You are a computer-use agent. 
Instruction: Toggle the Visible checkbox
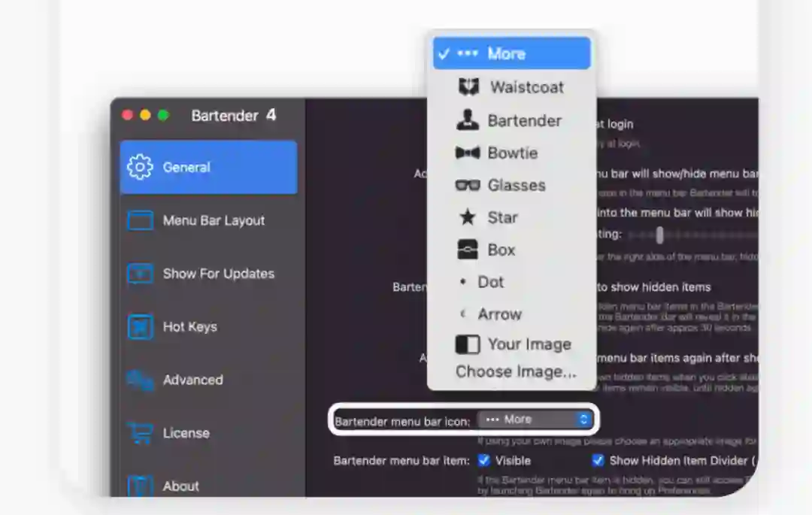point(484,460)
